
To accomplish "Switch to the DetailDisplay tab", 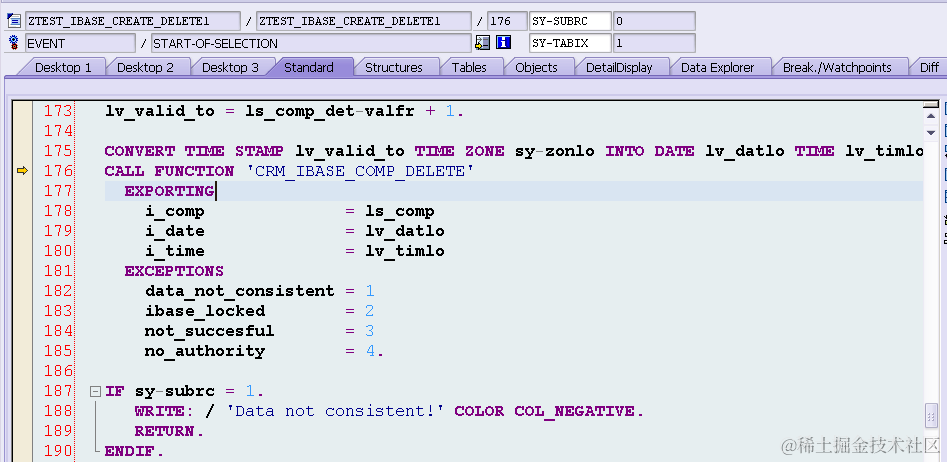I will click(x=619, y=68).
